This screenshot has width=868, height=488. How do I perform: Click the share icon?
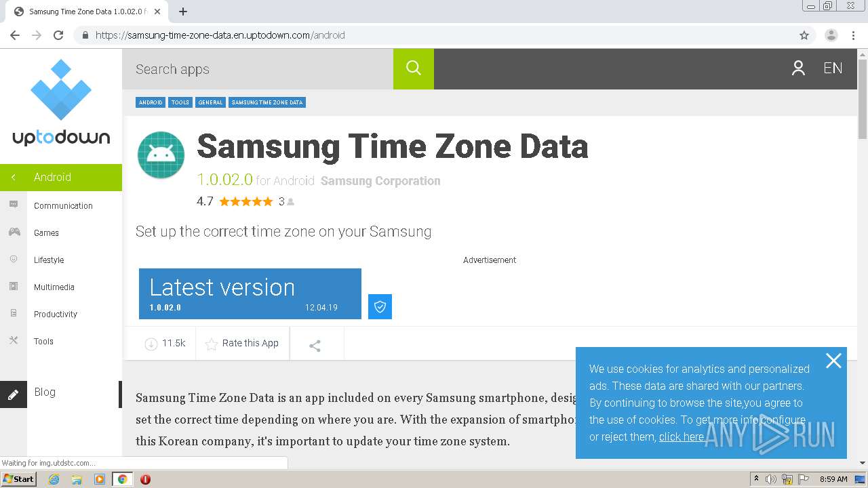[x=315, y=346]
